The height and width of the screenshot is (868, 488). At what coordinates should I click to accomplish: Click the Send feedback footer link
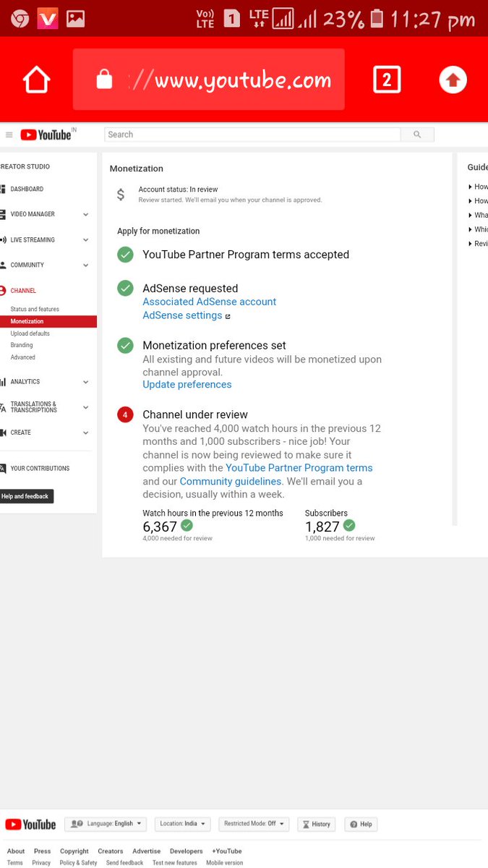(124, 863)
